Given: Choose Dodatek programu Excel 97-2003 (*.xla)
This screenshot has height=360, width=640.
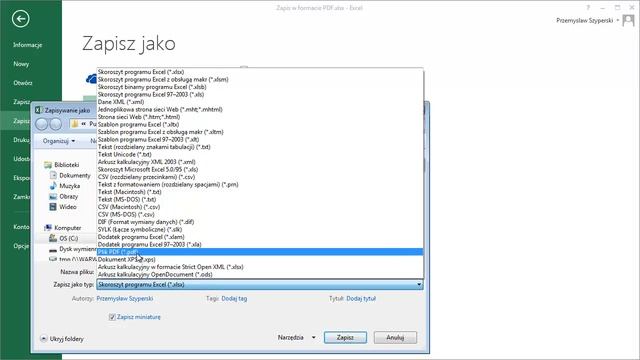Looking at the screenshot, I should coord(260,244).
